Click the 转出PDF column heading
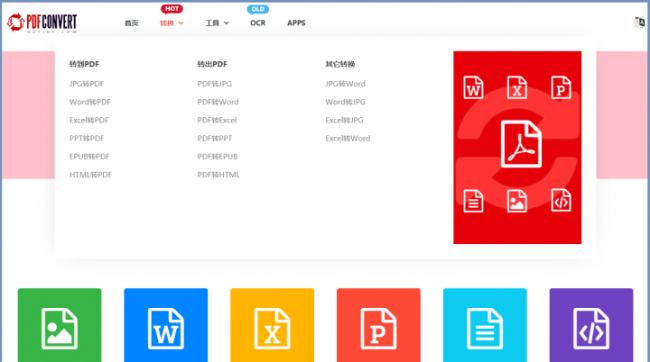 click(x=212, y=64)
